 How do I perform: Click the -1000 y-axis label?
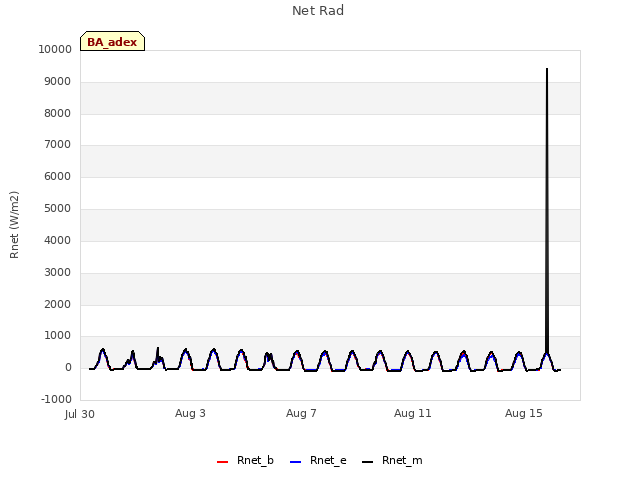pos(56,399)
